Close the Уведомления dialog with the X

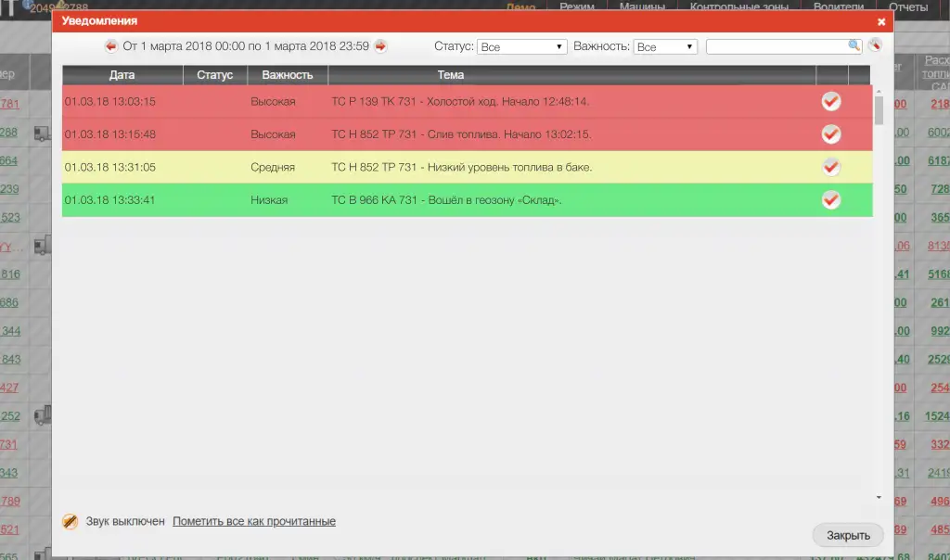tap(881, 20)
